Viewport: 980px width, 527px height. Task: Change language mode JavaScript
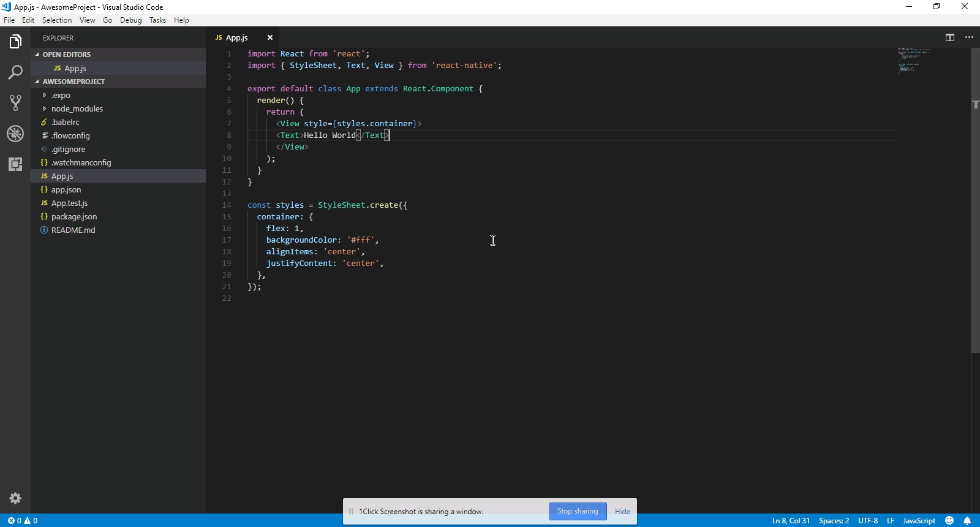[x=919, y=521]
